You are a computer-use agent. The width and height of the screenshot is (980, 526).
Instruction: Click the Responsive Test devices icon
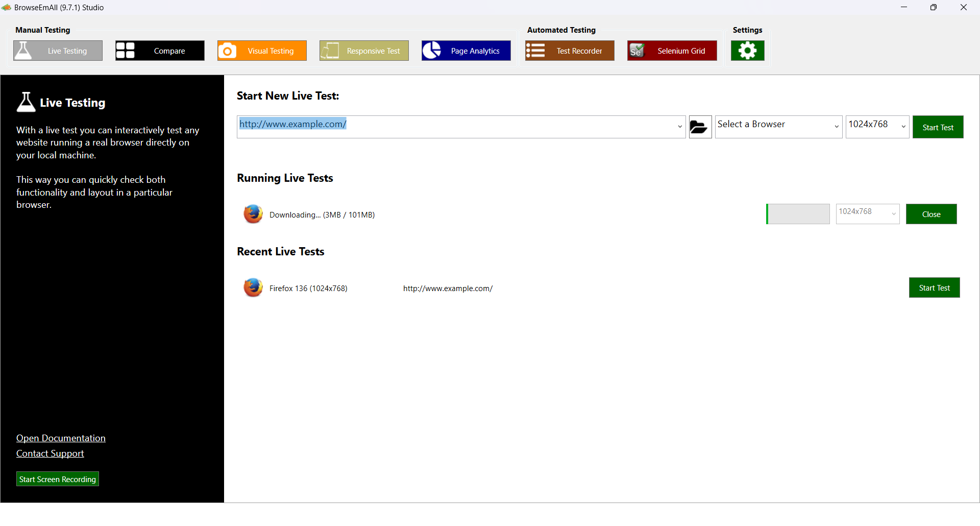tap(330, 51)
